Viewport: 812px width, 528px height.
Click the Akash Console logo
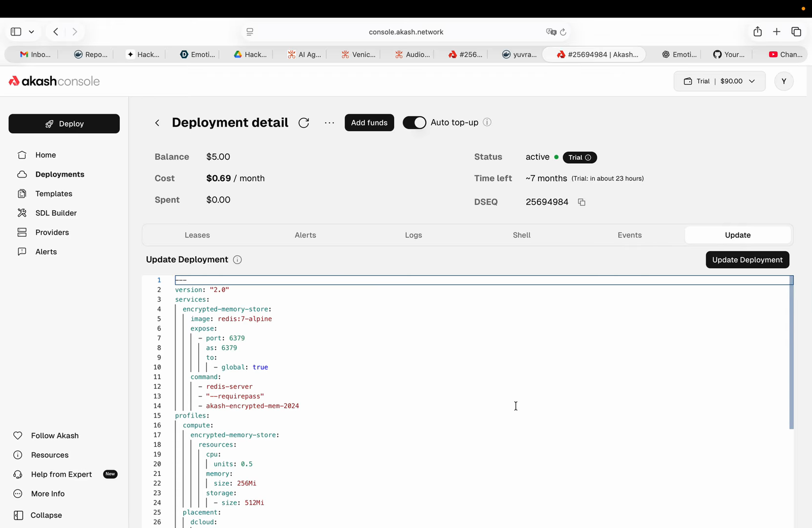[x=54, y=81]
